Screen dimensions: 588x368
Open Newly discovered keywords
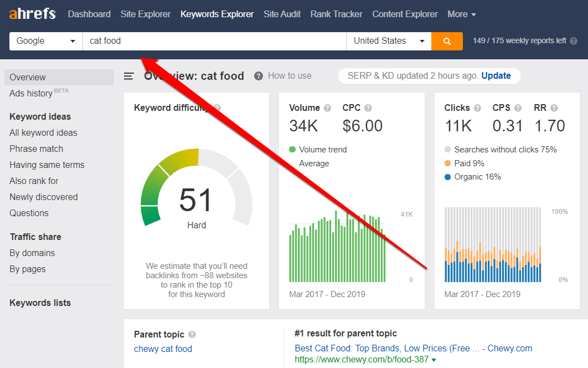tap(44, 197)
